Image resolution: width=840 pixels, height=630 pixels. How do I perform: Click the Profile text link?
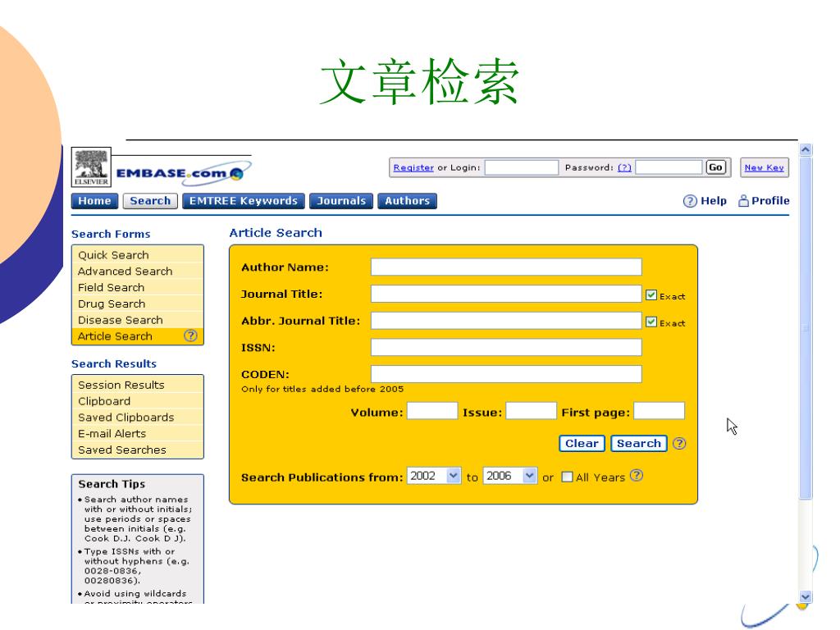770,201
